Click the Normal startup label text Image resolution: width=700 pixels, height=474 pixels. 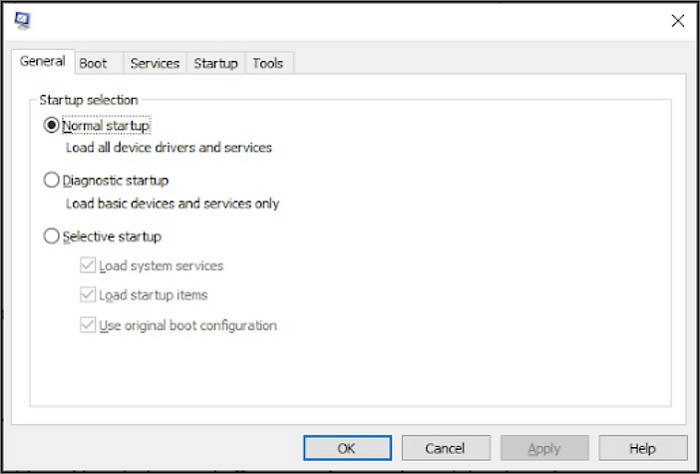(106, 126)
